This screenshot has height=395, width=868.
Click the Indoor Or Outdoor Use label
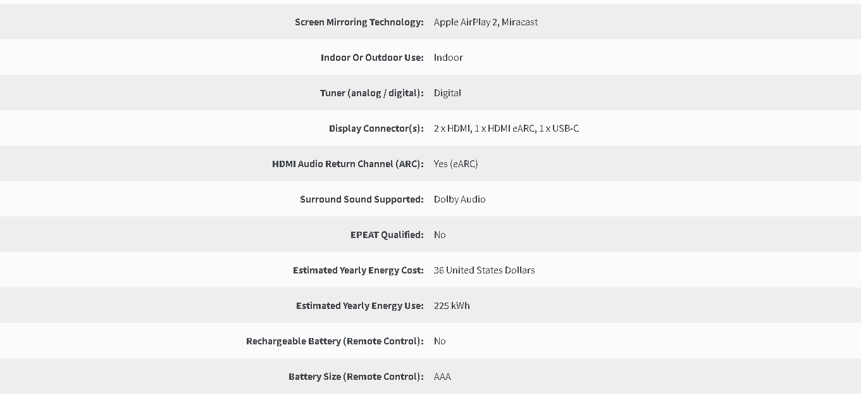pyautogui.click(x=372, y=58)
